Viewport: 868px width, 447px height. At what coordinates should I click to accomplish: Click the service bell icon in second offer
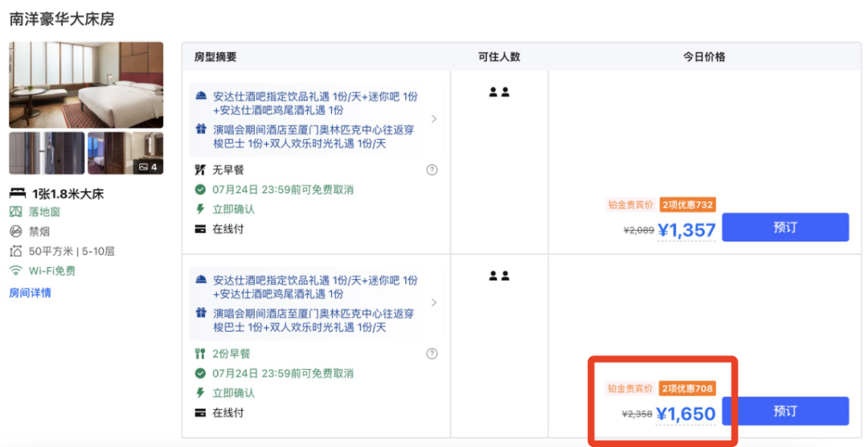click(x=201, y=280)
